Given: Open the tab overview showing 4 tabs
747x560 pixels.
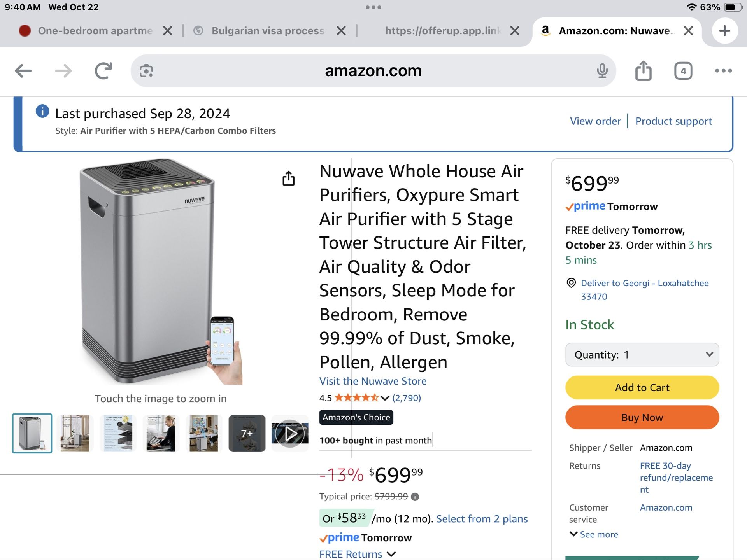Looking at the screenshot, I should click(684, 71).
